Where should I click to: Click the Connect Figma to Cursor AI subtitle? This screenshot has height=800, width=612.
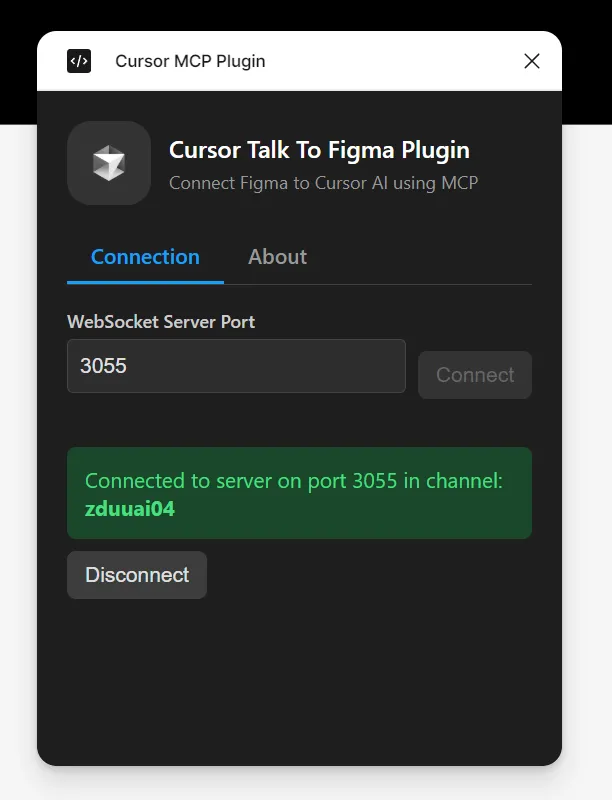pyautogui.click(x=324, y=183)
